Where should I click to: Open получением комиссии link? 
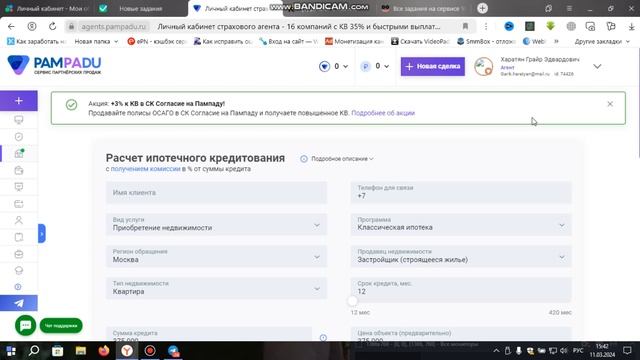click(145, 169)
